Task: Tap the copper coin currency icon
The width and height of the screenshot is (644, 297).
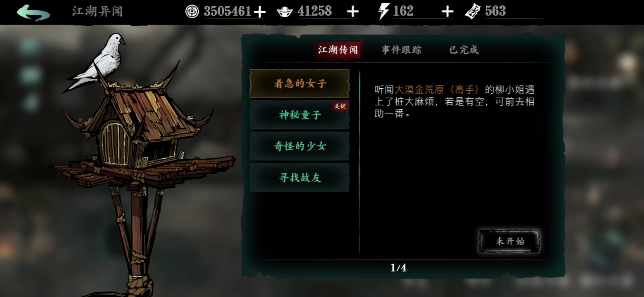Action: point(192,12)
